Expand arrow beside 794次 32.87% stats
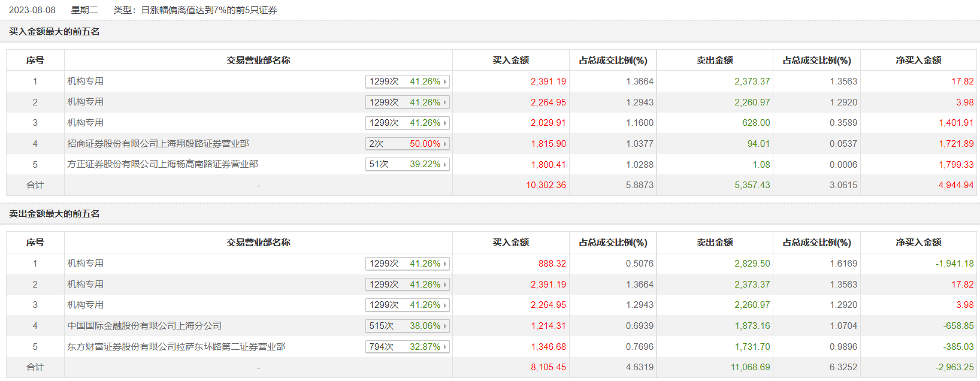The height and width of the screenshot is (381, 980). pos(445,347)
